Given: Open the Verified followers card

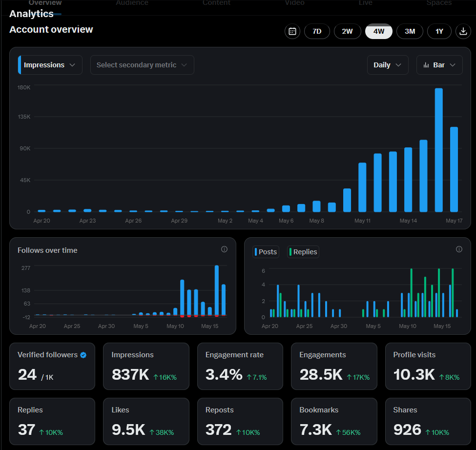Looking at the screenshot, I should click(x=52, y=366).
